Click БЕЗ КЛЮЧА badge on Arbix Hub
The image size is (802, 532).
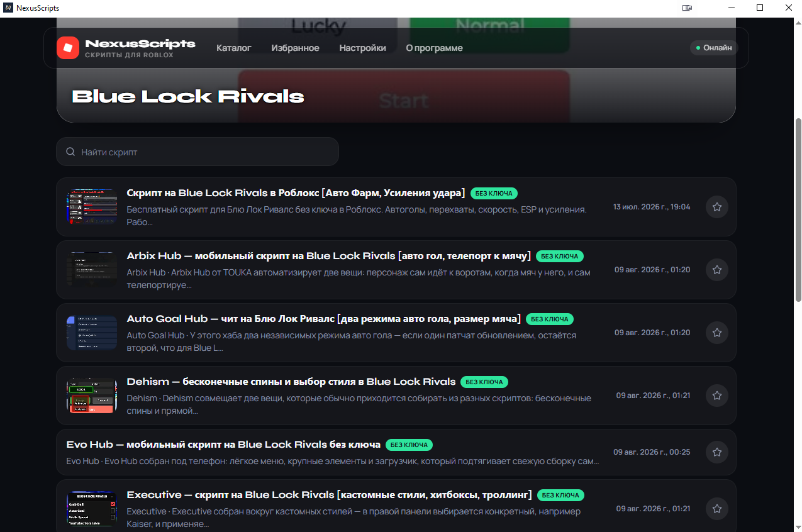point(560,256)
